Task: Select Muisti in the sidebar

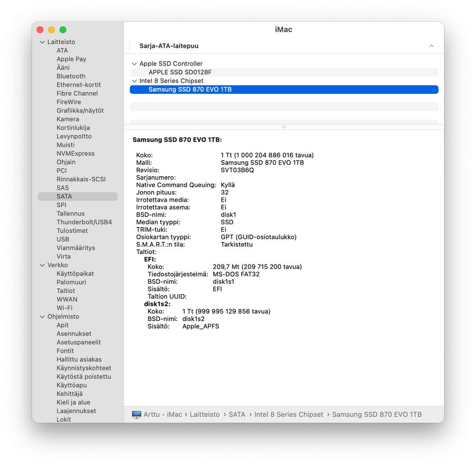Action: 65,145
